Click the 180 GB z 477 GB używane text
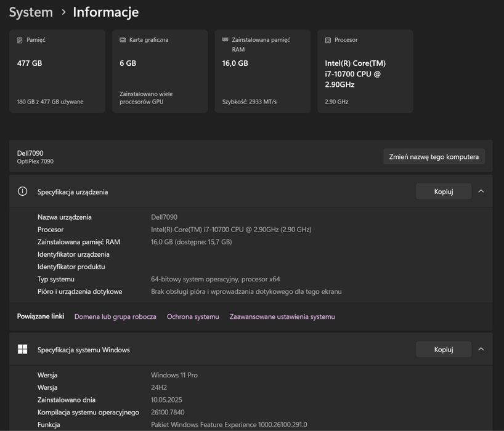Screen dimensions: 504x431 (50, 102)
